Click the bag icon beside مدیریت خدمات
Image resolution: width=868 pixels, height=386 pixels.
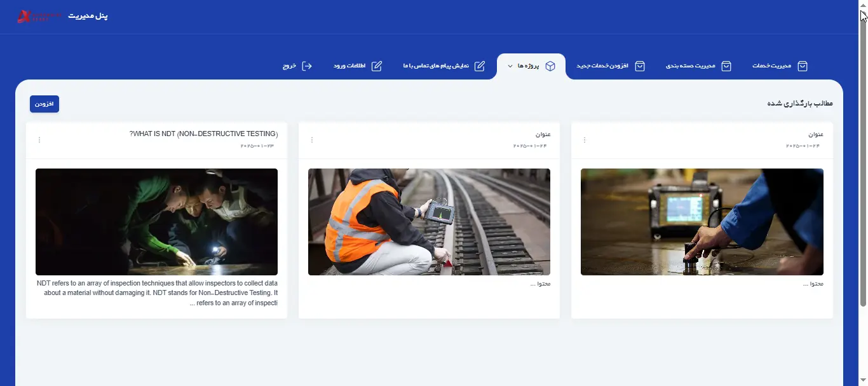(803, 66)
